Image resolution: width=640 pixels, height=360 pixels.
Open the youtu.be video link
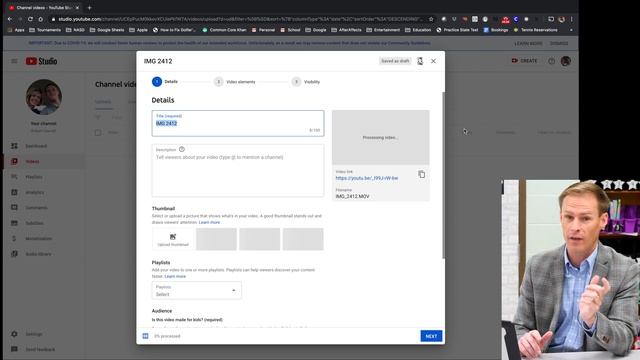(x=367, y=178)
